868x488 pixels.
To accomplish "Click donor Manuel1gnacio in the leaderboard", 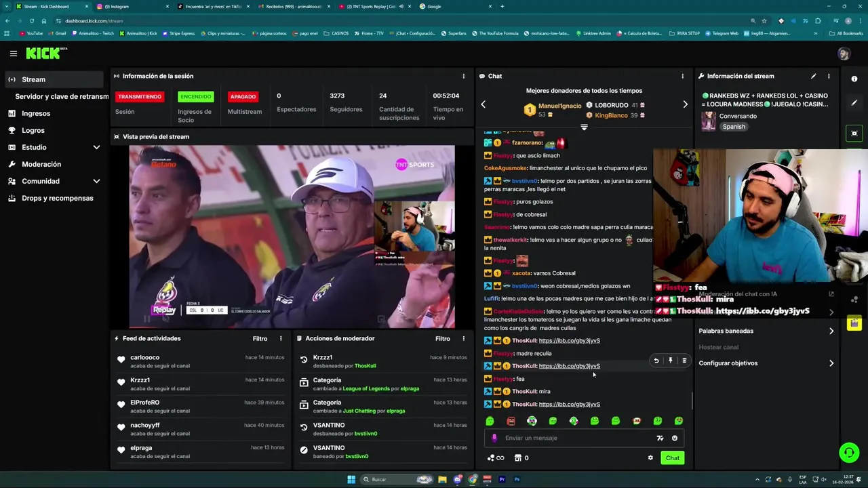I will (x=559, y=106).
